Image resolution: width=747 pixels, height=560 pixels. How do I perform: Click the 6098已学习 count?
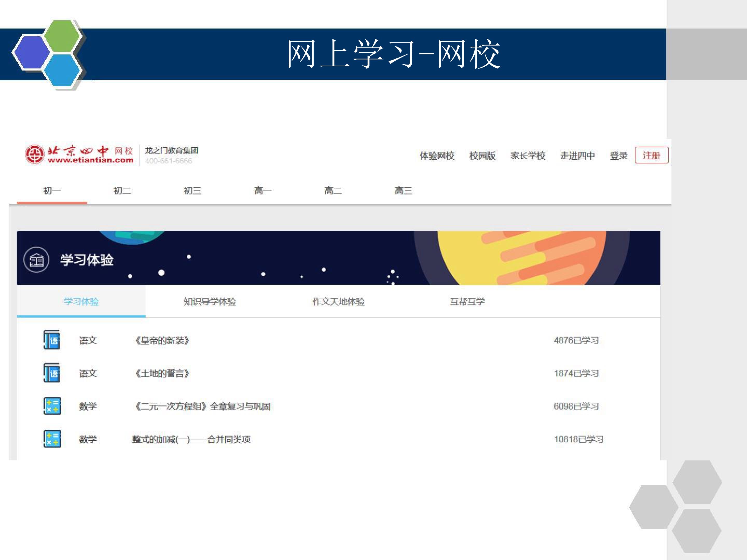pos(576,406)
